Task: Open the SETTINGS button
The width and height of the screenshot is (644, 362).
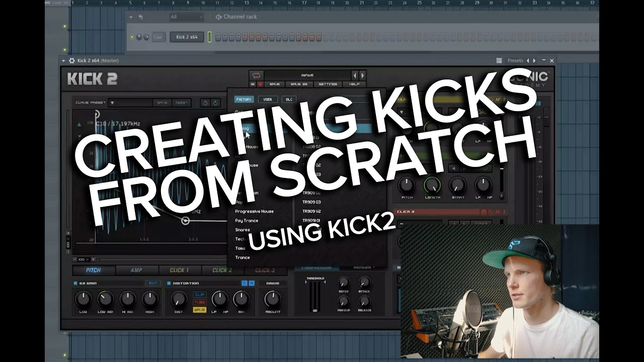Action: [x=328, y=84]
